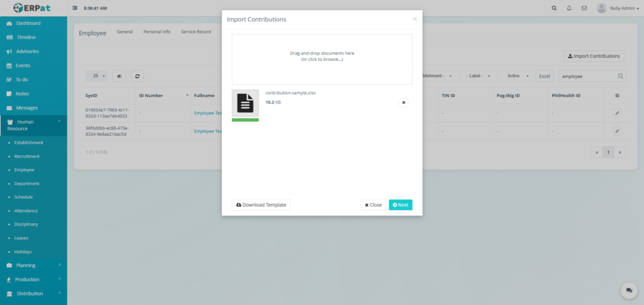The image size is (644, 305).
Task: Click SysID 019034a7-7993-4c11 cell
Action: 109,113
